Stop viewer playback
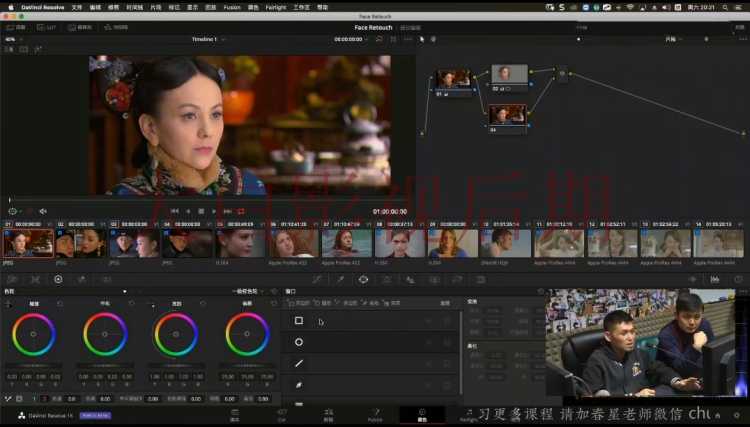Screen dimensions: 750x427 click(x=201, y=211)
